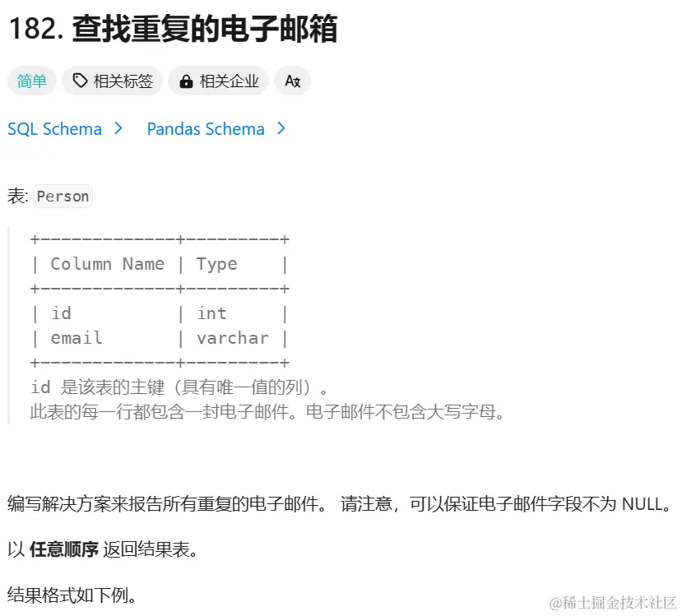Click the Person table name code tag
The height and width of the screenshot is (616, 682).
click(63, 197)
